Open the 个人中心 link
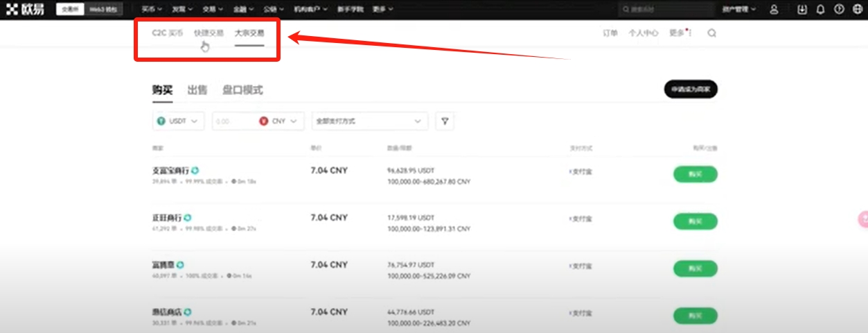 tap(643, 33)
